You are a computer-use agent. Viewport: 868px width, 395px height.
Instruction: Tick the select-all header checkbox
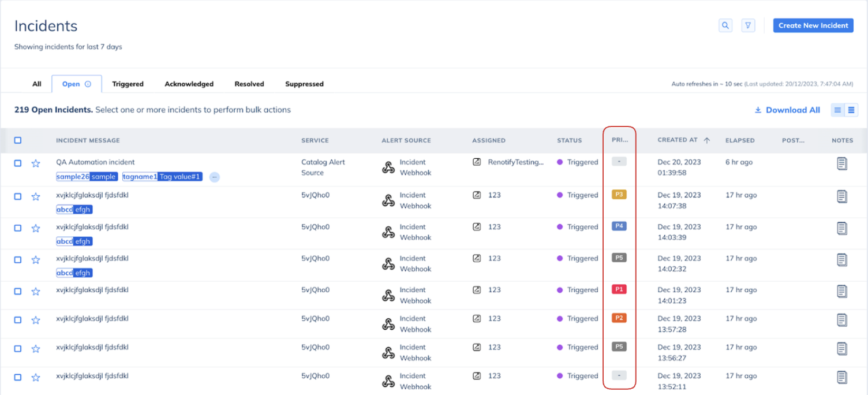click(18, 140)
